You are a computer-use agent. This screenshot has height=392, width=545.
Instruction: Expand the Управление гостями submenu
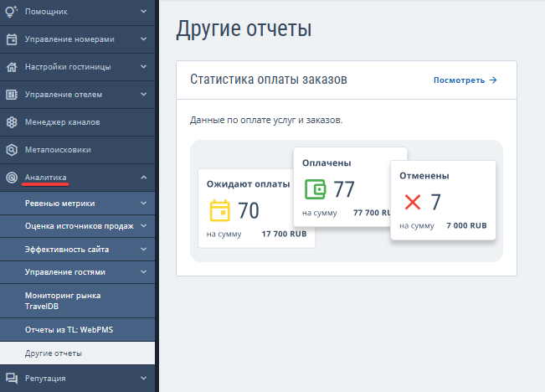pyautogui.click(x=143, y=273)
